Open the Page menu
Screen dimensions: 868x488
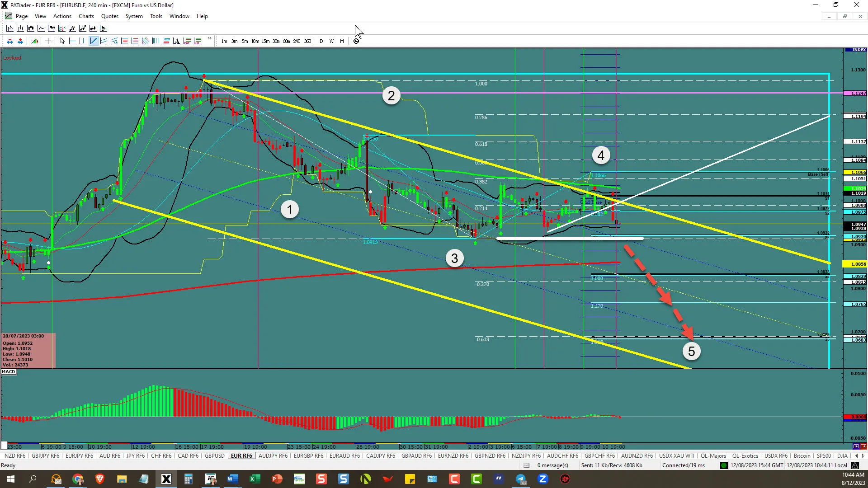(x=22, y=16)
